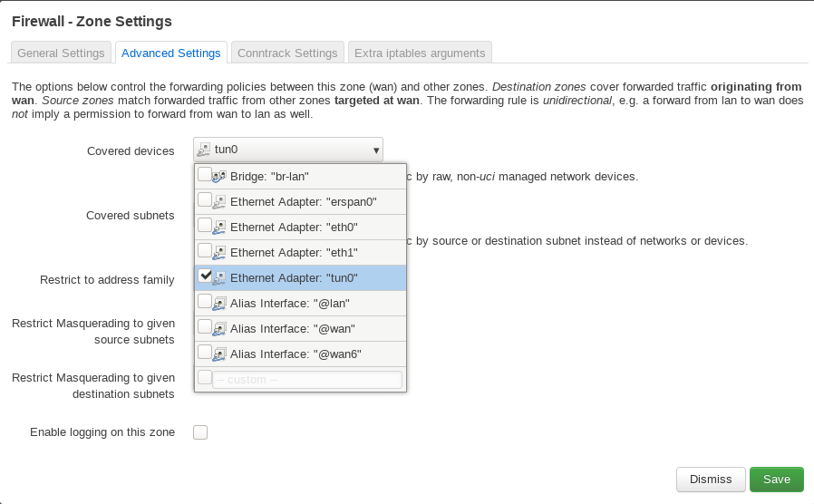Click the @wan alias interface icon
This screenshot has width=814, height=504.
point(219,328)
